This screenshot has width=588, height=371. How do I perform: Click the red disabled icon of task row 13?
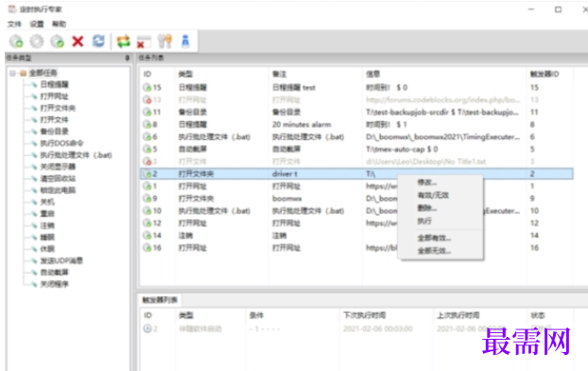click(x=147, y=100)
